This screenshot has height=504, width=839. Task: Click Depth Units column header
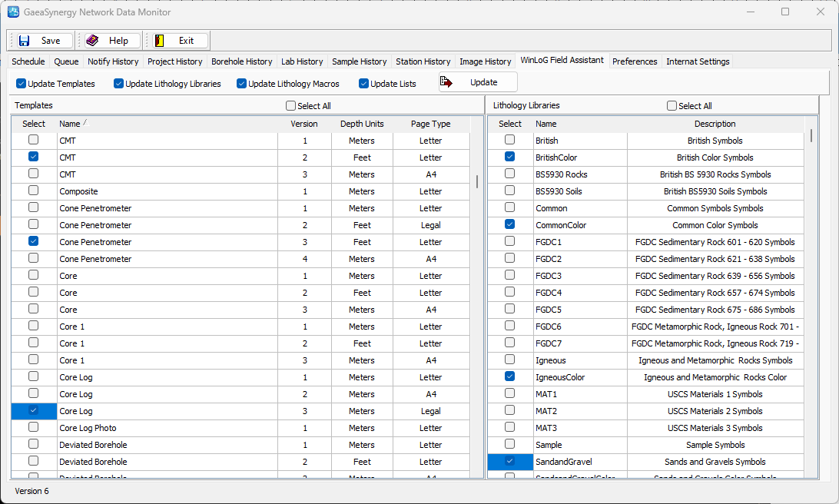[x=362, y=124]
